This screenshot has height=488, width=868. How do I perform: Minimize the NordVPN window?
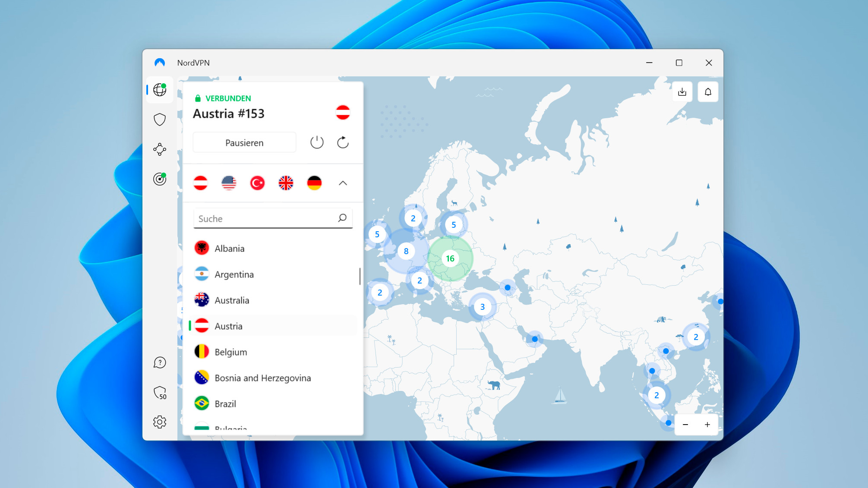coord(649,63)
